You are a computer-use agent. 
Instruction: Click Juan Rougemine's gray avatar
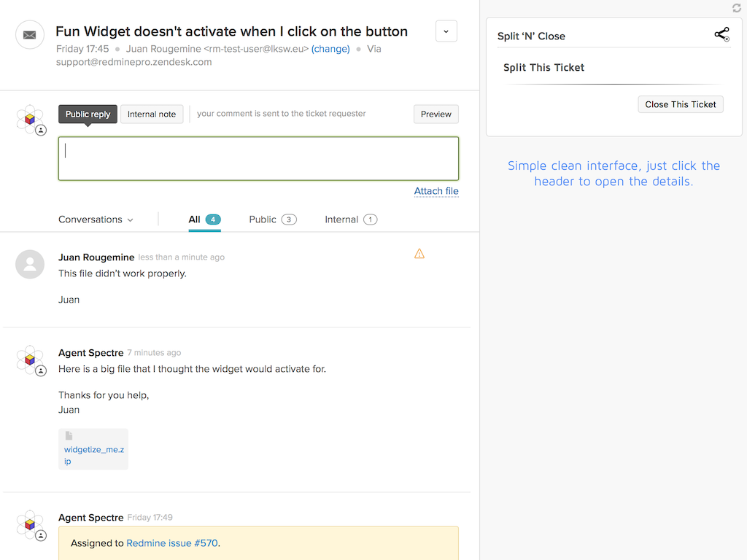[29, 264]
